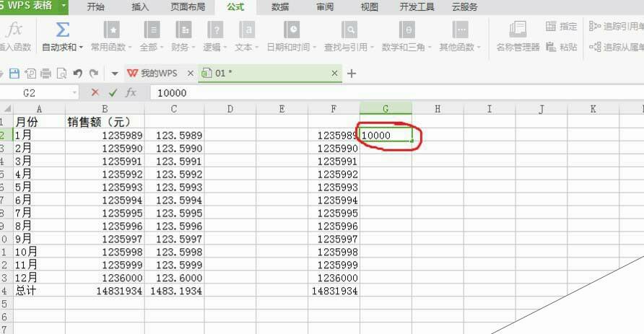The height and width of the screenshot is (334, 644).
Task: Confirm entry with green checkmark
Action: tap(113, 93)
